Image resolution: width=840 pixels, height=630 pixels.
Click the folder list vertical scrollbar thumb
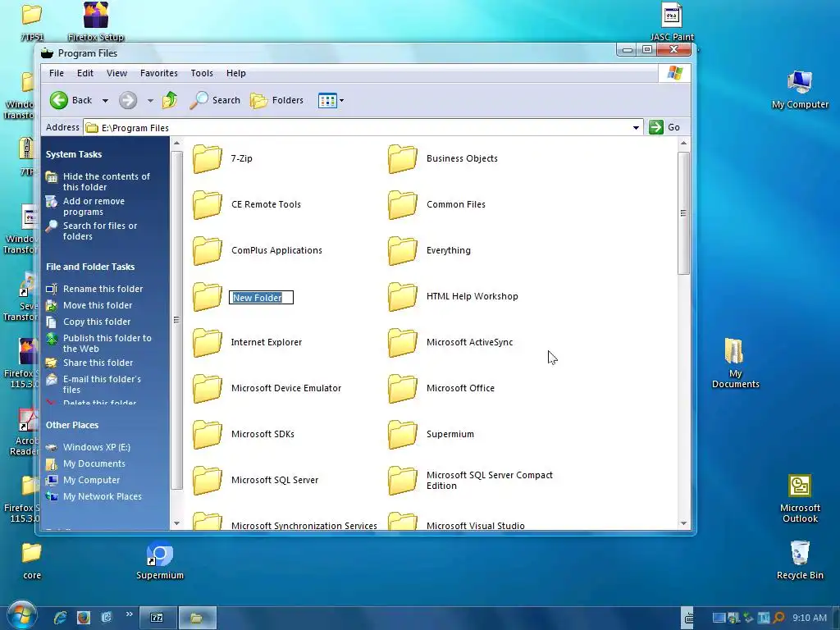pyautogui.click(x=683, y=213)
